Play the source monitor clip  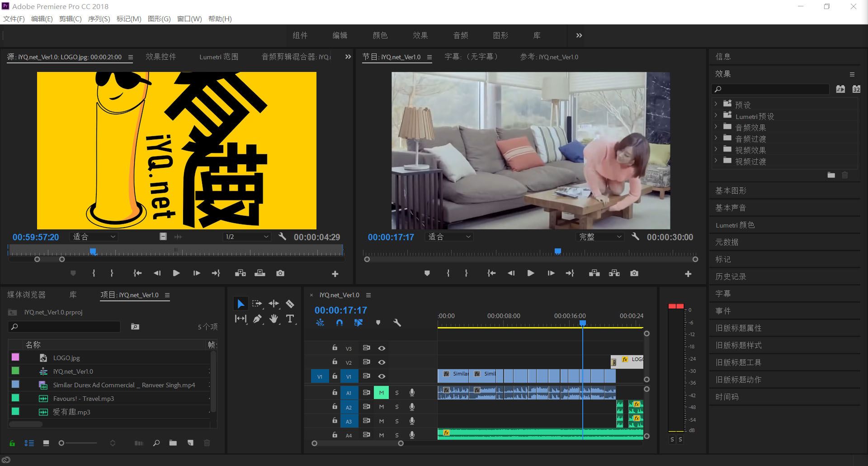(176, 273)
